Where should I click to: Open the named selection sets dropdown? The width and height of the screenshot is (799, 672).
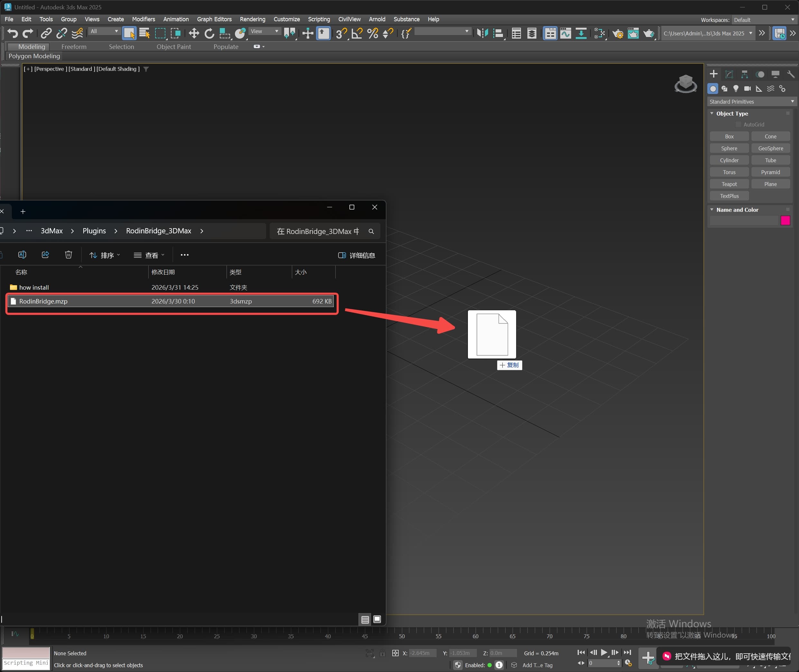443,31
